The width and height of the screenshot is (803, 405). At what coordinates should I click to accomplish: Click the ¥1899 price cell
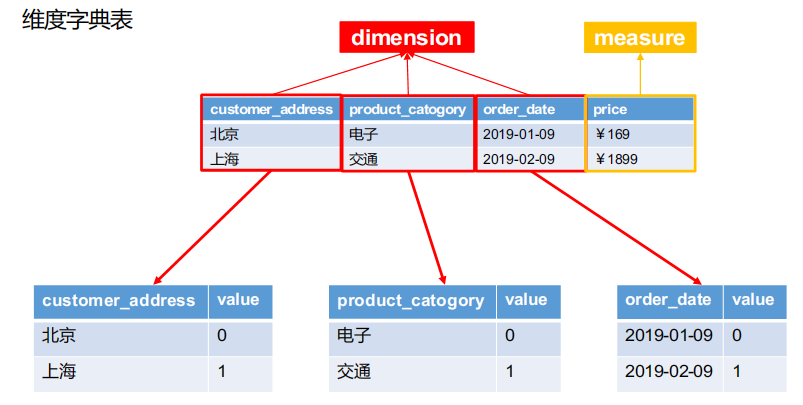[x=640, y=159]
